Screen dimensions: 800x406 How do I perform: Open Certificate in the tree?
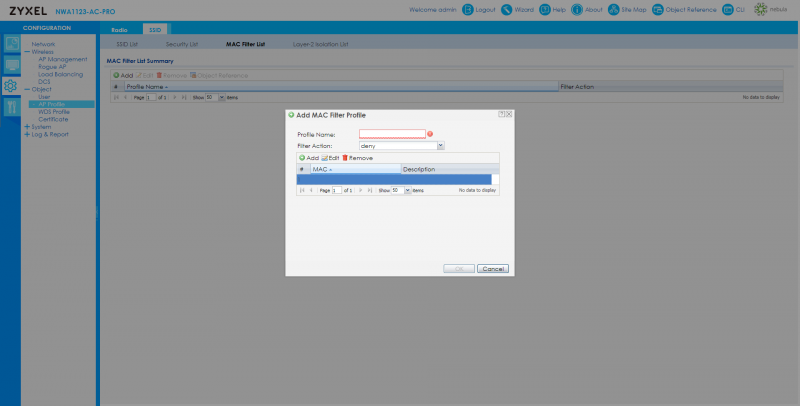tap(53, 119)
